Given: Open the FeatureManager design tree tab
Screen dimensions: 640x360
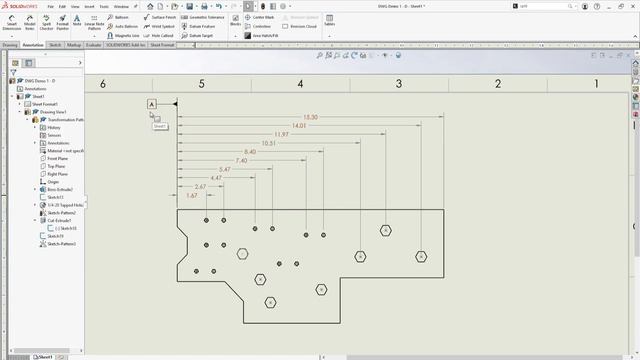Looking at the screenshot, I should (x=16, y=63).
